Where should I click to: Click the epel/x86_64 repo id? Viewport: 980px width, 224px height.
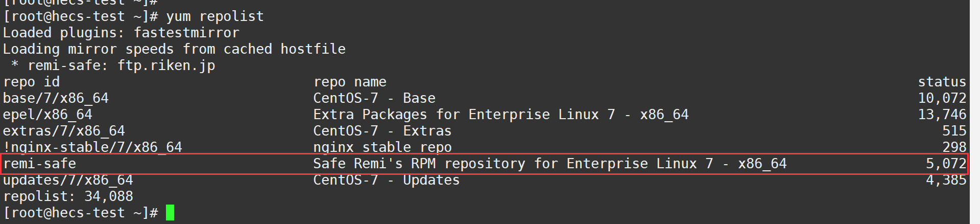pos(47,115)
